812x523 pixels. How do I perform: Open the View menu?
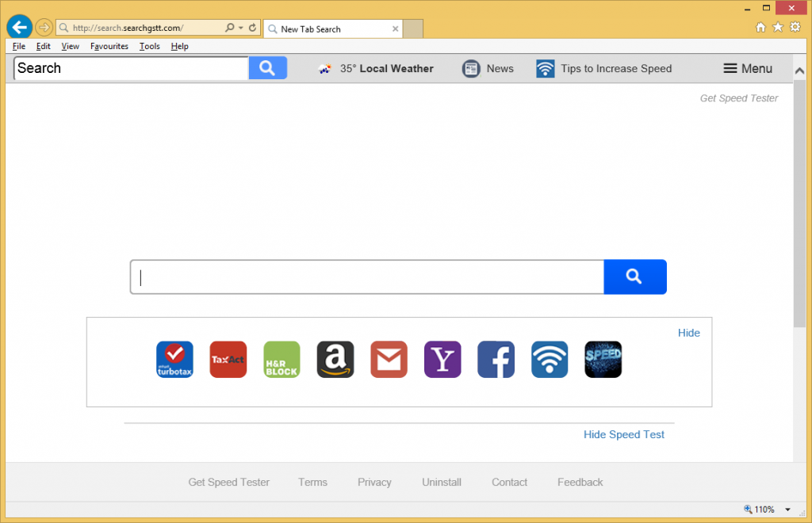point(70,46)
